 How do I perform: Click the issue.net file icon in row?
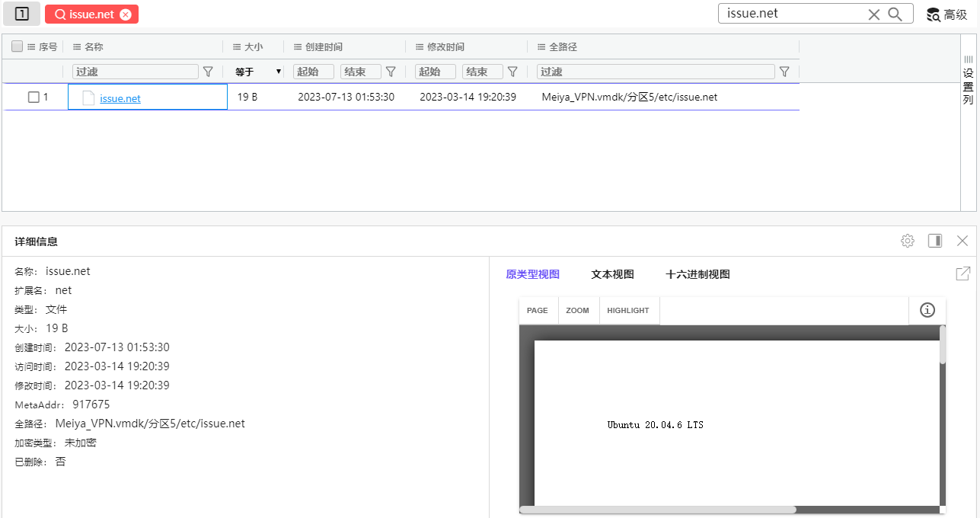pyautogui.click(x=88, y=98)
